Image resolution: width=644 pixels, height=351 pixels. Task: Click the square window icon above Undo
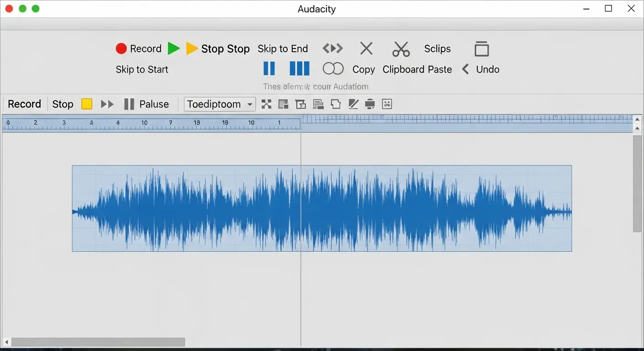482,48
